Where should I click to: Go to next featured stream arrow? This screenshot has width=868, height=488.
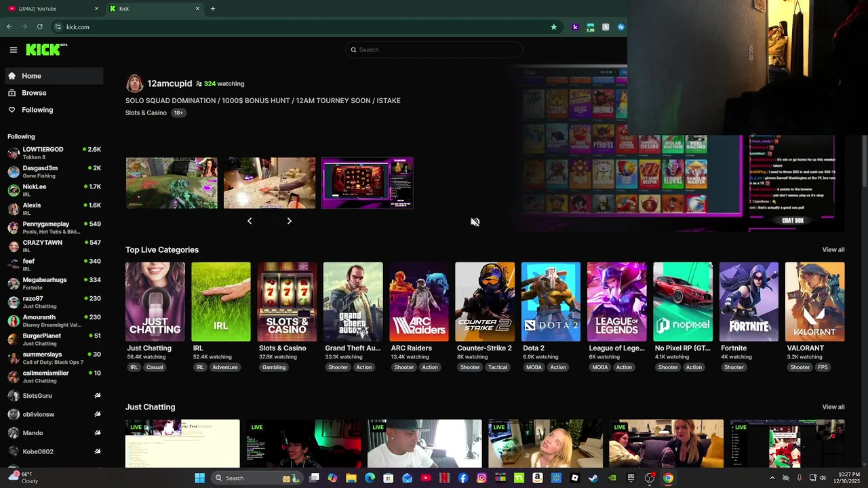click(289, 221)
